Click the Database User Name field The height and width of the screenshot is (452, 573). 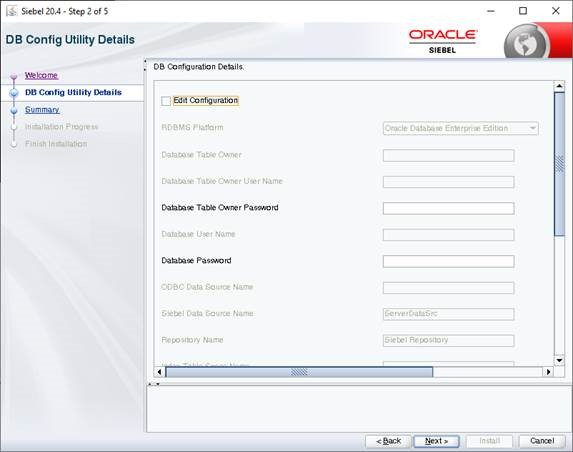(x=448, y=235)
